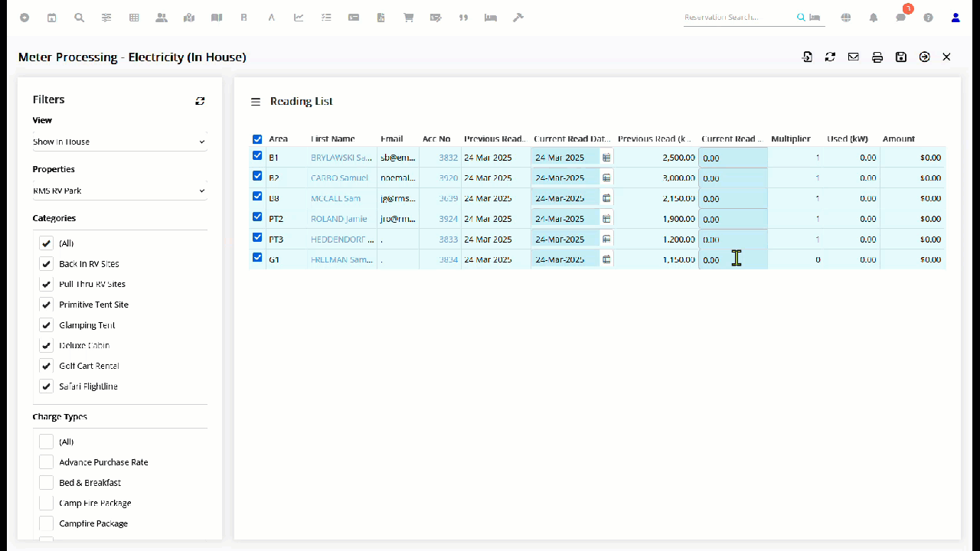Click the circled arrow exit icon
This screenshot has height=551, width=980.
tap(924, 57)
